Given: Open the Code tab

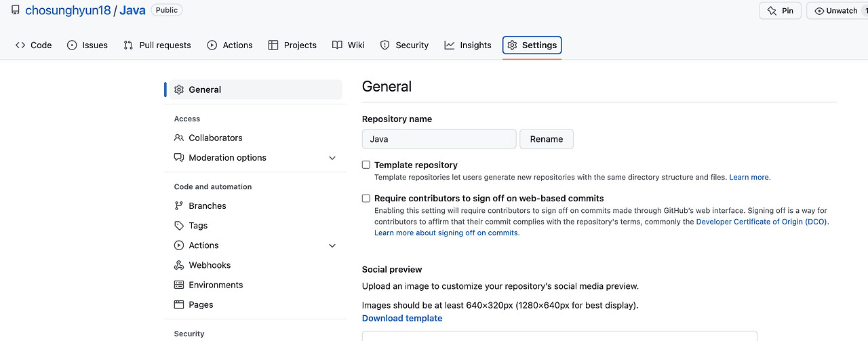Looking at the screenshot, I should (34, 45).
